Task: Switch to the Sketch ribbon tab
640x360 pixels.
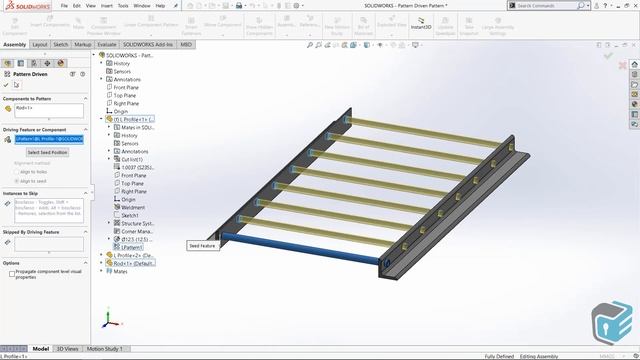Action: coord(60,44)
